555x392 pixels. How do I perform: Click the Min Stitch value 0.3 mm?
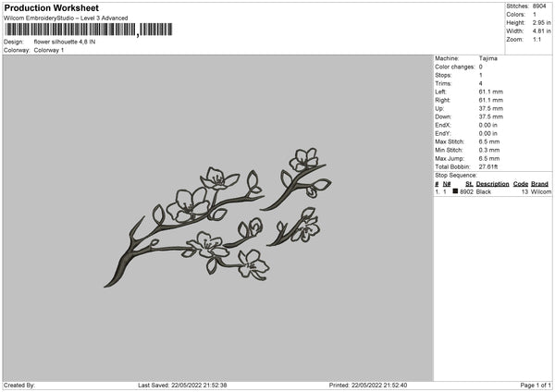coord(489,151)
